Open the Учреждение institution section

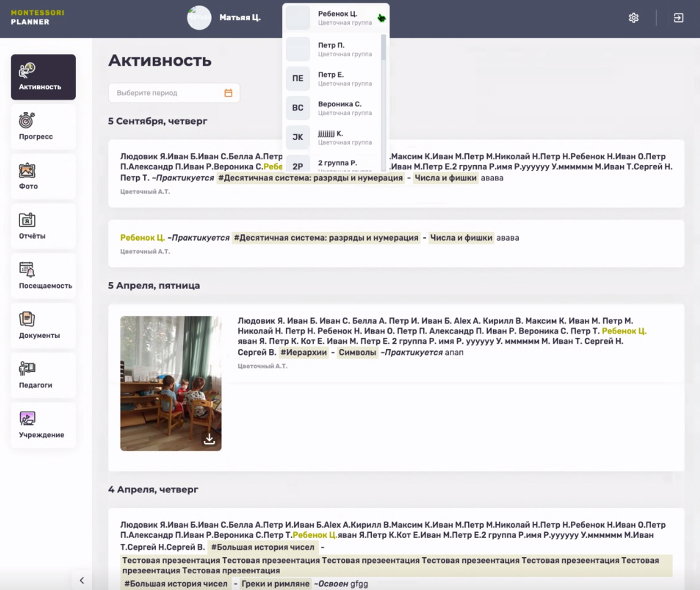click(x=43, y=425)
